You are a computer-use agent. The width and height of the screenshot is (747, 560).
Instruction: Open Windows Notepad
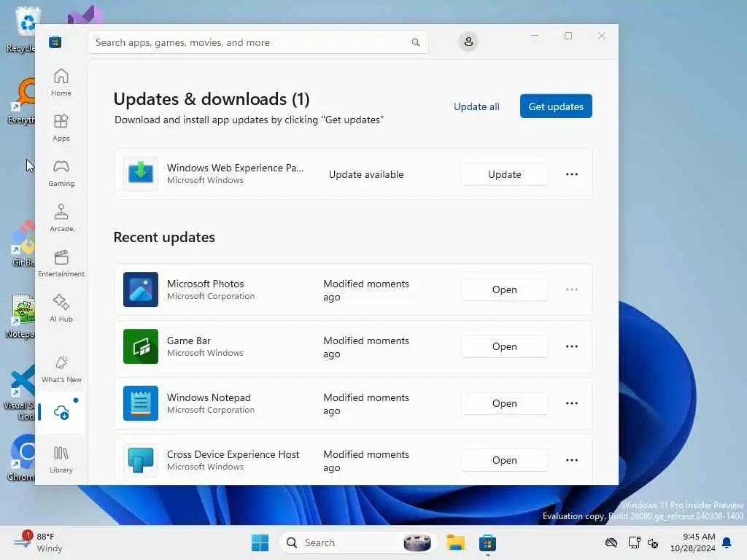505,403
